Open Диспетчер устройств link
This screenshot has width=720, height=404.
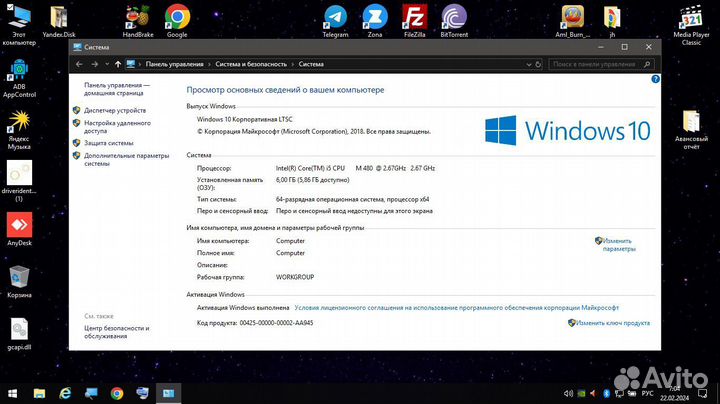click(115, 110)
